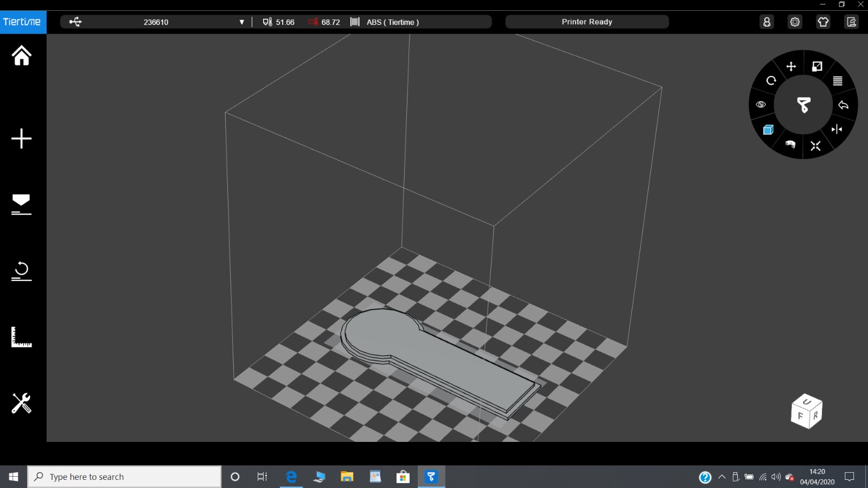Open Cortana circle on taskbar

click(235, 477)
